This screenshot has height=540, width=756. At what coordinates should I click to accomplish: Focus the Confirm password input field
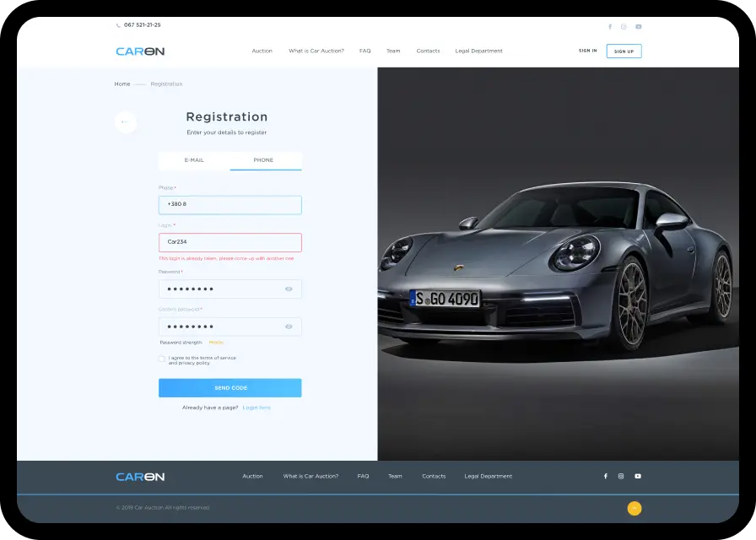[230, 327]
